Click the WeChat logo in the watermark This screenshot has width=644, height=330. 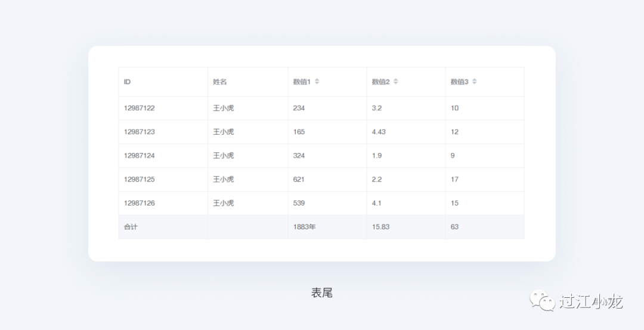point(543,300)
